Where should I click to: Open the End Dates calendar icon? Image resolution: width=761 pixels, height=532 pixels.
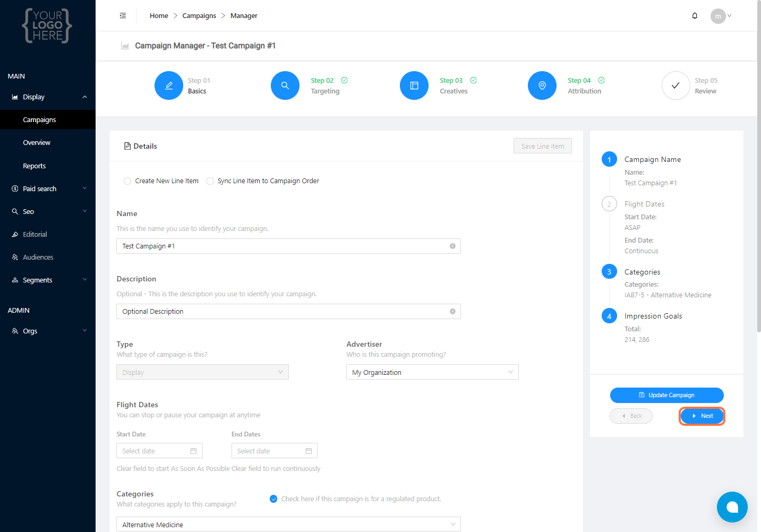pos(309,451)
